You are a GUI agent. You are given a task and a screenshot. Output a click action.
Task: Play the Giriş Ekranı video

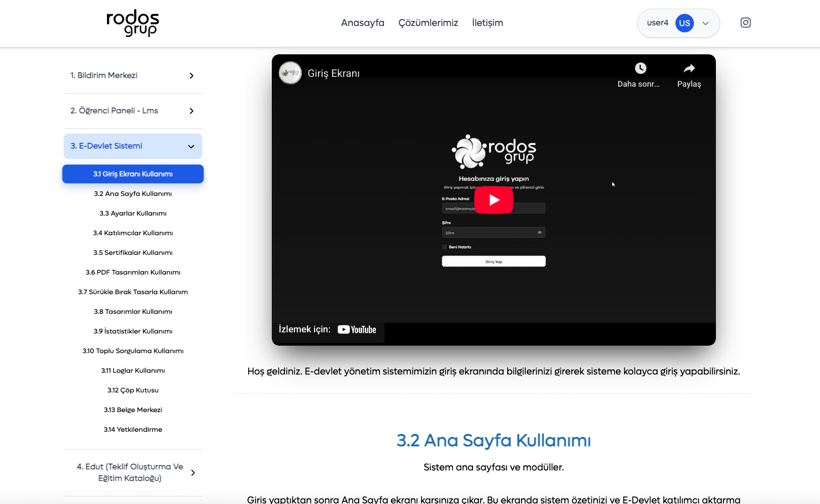[x=493, y=200]
